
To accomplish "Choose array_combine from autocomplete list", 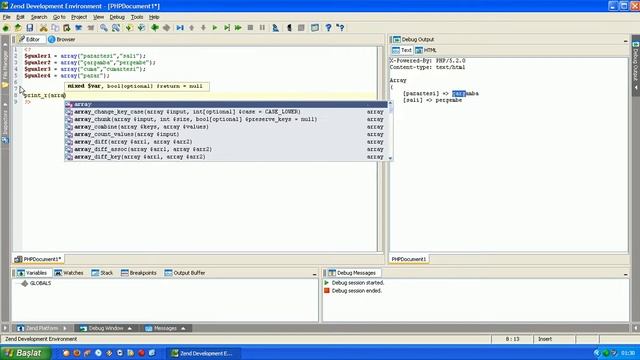I will [x=226, y=127].
